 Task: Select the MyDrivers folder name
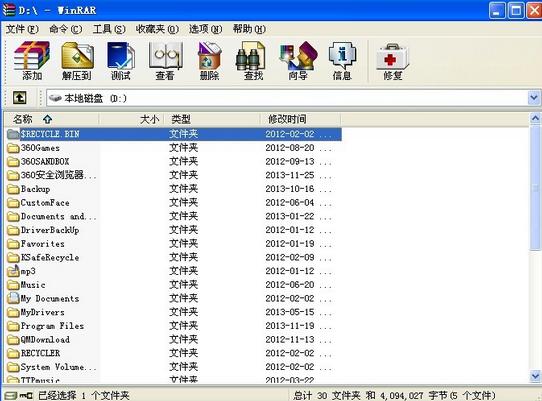pos(43,313)
